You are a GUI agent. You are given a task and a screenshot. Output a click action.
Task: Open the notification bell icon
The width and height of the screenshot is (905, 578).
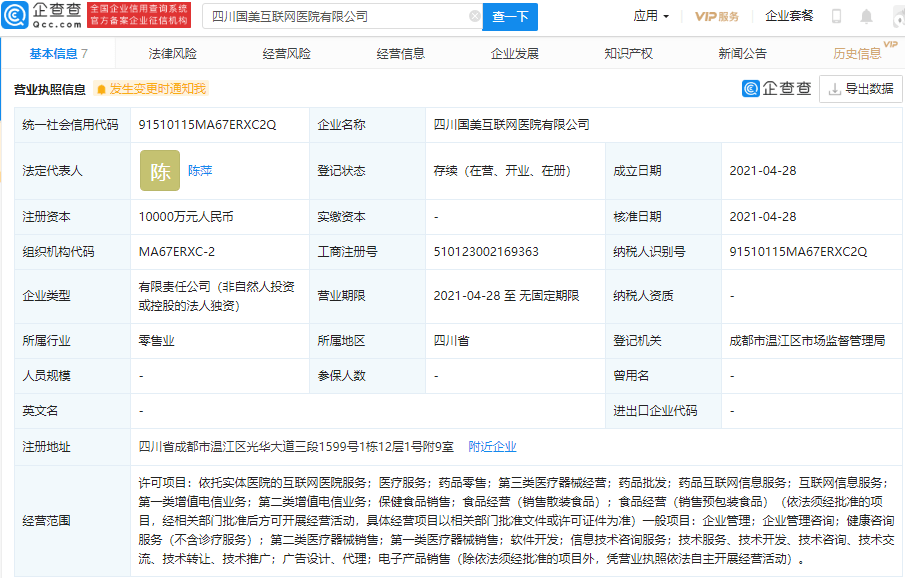click(x=866, y=16)
